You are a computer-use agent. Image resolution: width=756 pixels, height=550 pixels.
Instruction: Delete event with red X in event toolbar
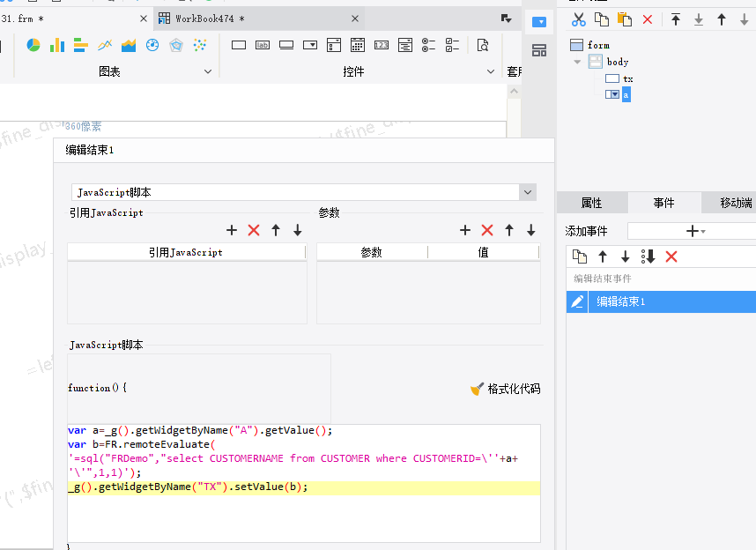coord(671,256)
